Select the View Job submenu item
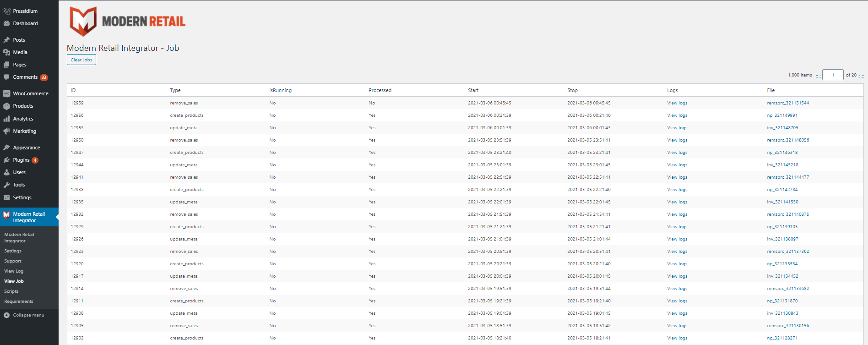The image size is (868, 345). 14,281
